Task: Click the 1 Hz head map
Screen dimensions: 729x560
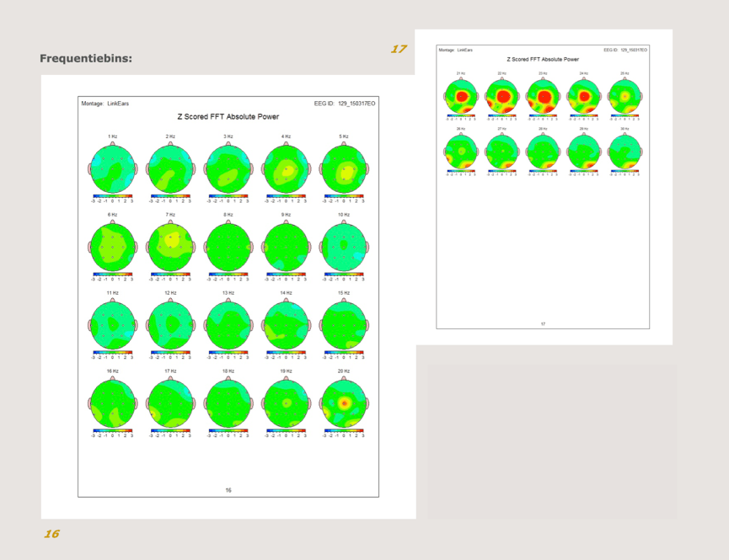Action: (113, 168)
